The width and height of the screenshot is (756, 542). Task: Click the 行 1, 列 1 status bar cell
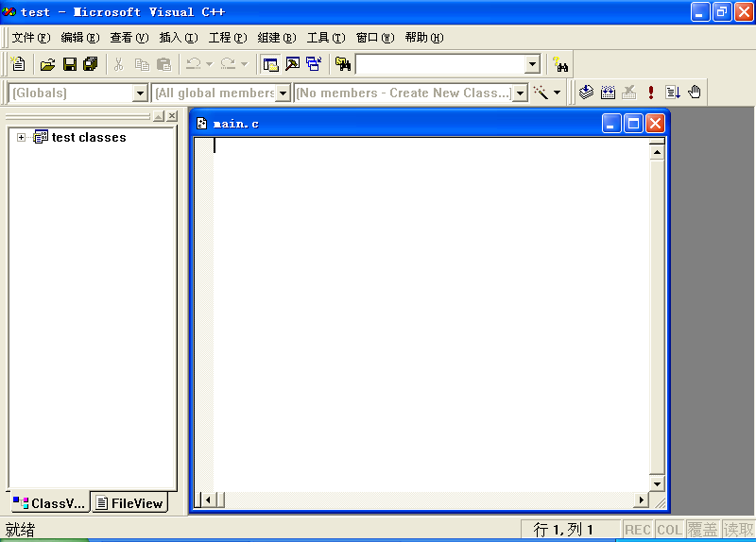(x=571, y=530)
